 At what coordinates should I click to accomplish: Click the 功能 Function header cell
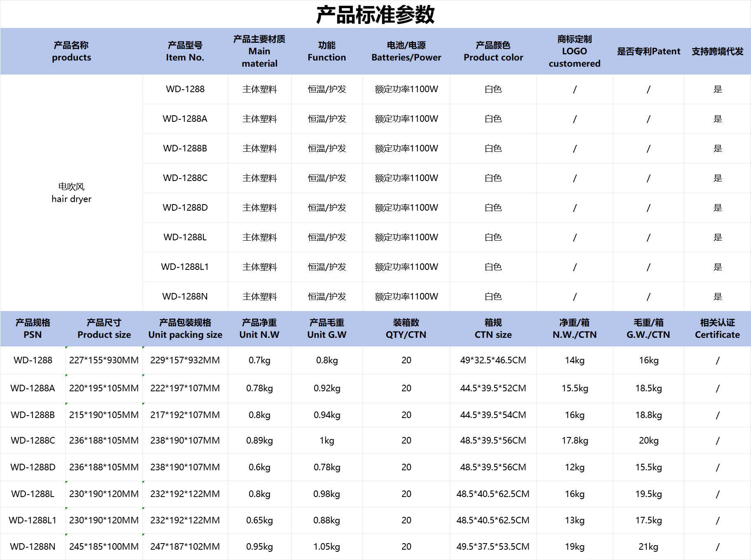click(327, 51)
